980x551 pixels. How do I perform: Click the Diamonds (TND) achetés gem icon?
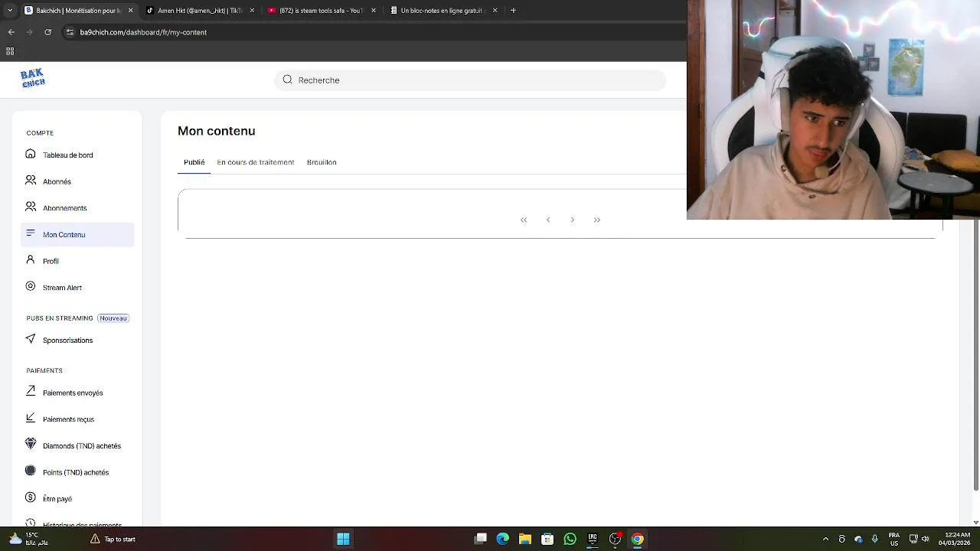coord(31,444)
